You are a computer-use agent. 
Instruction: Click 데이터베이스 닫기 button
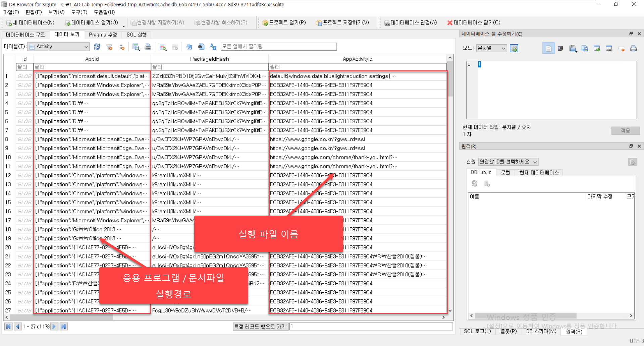coord(474,22)
